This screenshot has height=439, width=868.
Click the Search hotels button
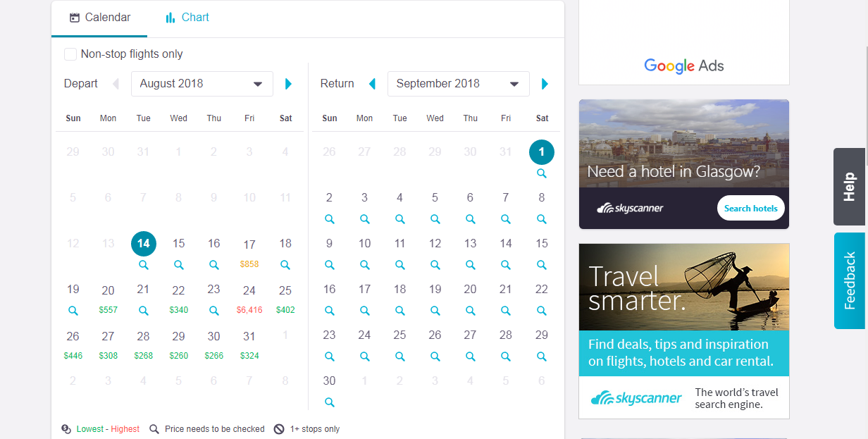click(x=750, y=208)
